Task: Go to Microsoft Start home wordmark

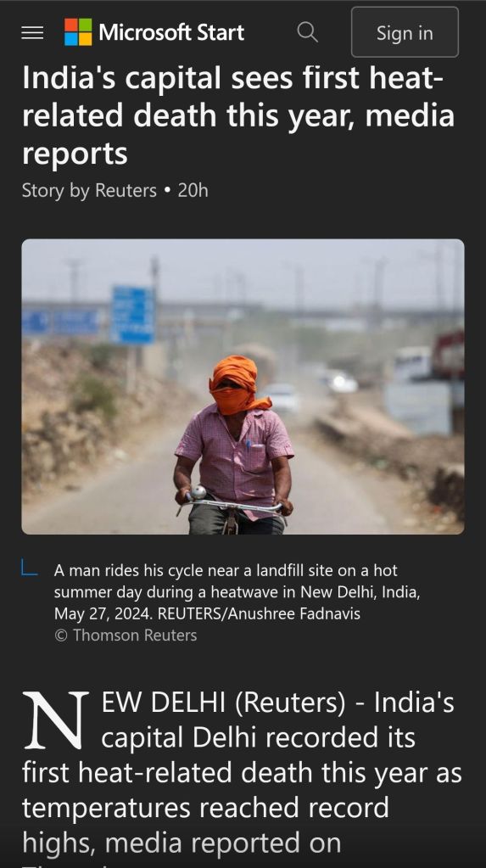Action: click(x=171, y=32)
